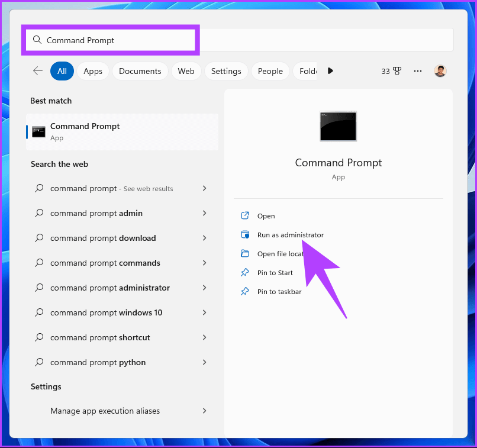
Task: Click search icon beside 'command prompt python'
Action: coord(39,362)
